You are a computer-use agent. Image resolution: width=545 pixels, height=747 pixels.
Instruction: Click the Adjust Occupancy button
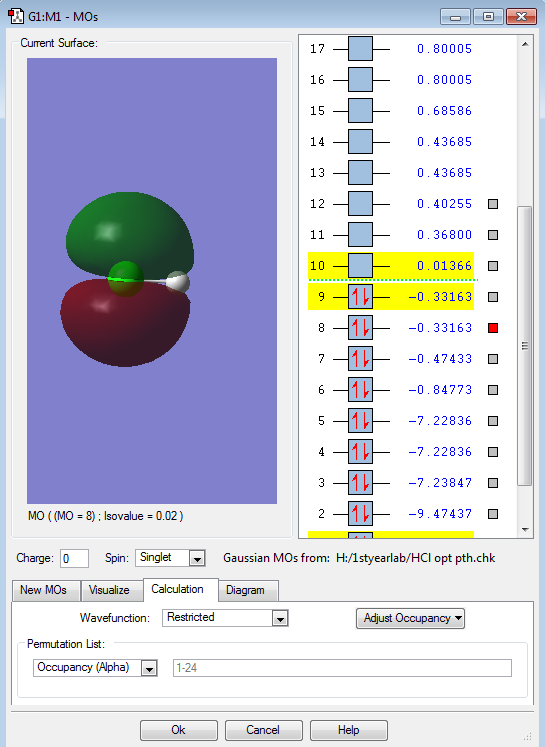(410, 618)
